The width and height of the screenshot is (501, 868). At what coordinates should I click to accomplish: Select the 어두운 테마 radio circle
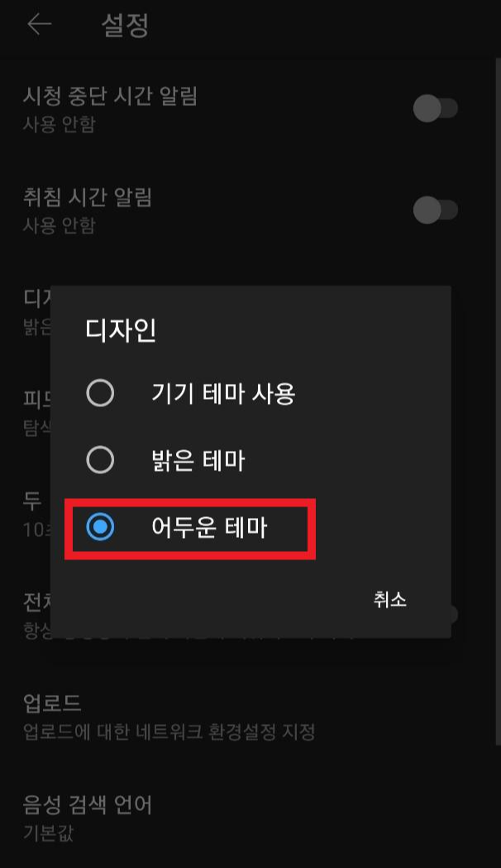[100, 527]
